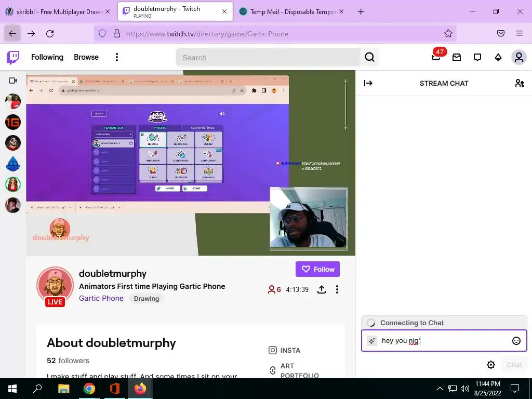Viewport: 532px width, 399px height.
Task: Open the Pocket save icon
Action: pyautogui.click(x=500, y=33)
